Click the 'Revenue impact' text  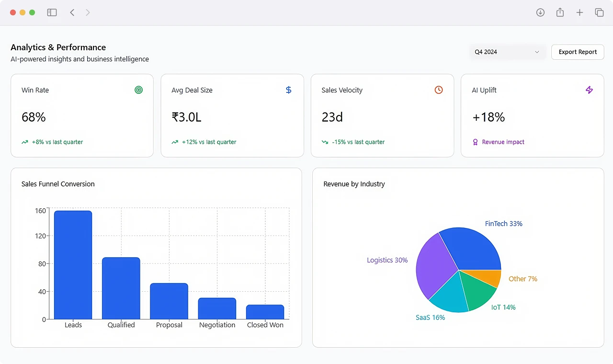503,142
